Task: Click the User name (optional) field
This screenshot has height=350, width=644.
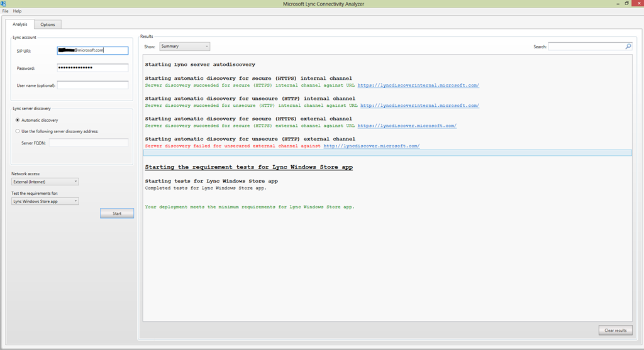Action: (92, 85)
